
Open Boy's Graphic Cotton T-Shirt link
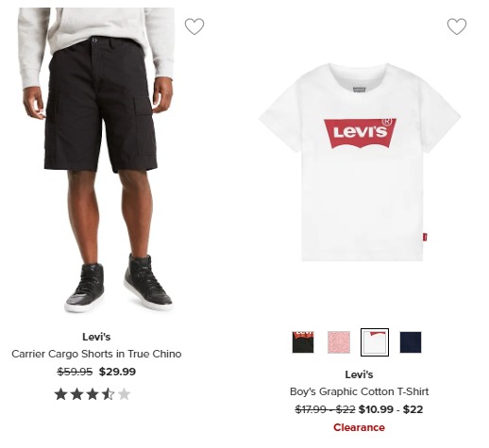[359, 391]
